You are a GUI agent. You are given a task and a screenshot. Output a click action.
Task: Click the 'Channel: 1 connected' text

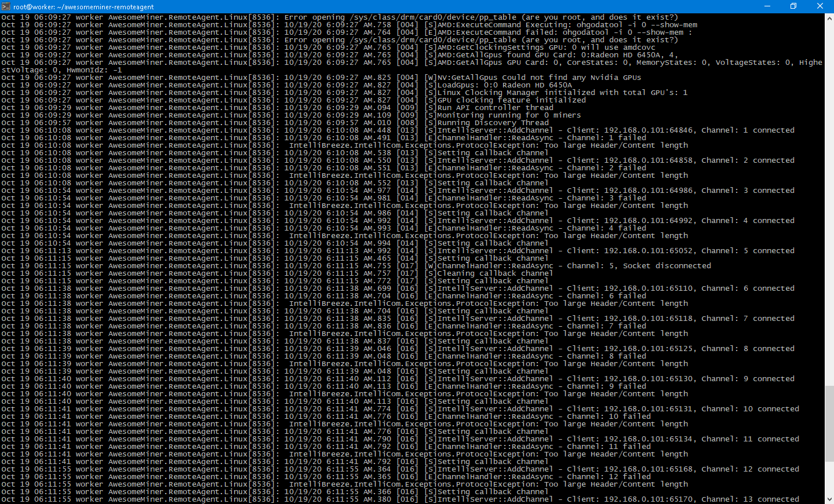[748, 130]
